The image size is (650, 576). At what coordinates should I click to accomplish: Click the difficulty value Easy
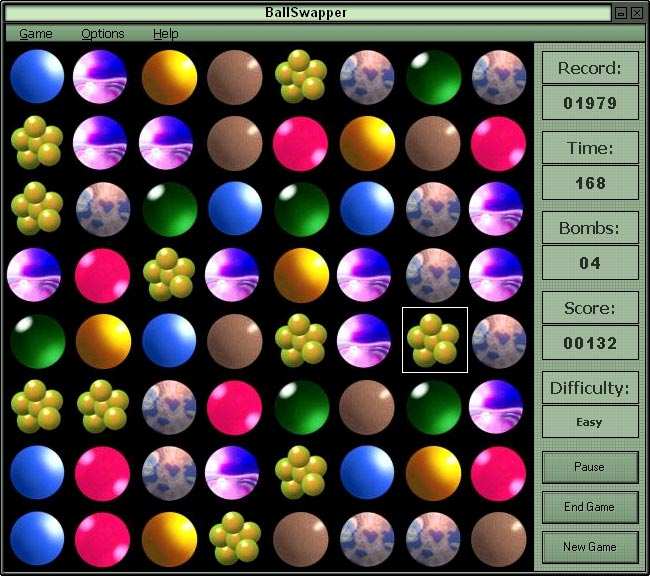tap(590, 422)
